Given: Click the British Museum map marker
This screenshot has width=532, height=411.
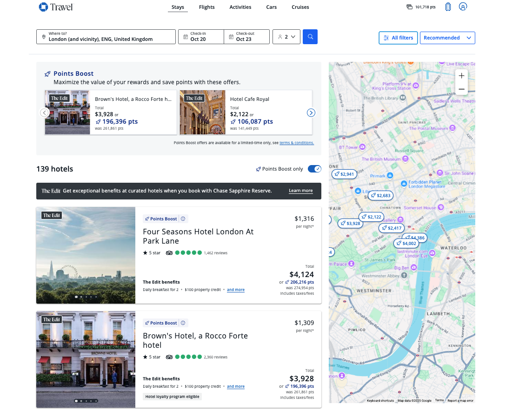Looking at the screenshot, I should pos(405,159).
